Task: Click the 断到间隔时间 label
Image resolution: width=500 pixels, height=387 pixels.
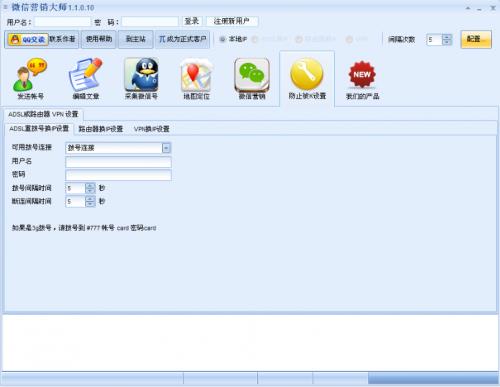Action: (32, 201)
